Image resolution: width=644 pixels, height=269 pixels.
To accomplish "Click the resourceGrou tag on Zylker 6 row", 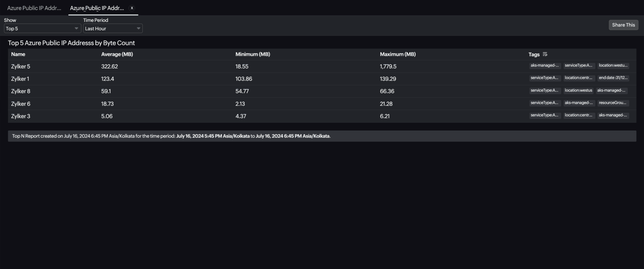I will pyautogui.click(x=613, y=103).
